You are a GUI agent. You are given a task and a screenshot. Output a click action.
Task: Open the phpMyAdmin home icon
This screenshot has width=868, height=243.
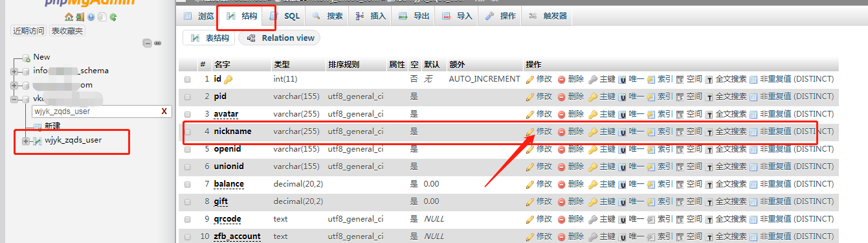69,17
